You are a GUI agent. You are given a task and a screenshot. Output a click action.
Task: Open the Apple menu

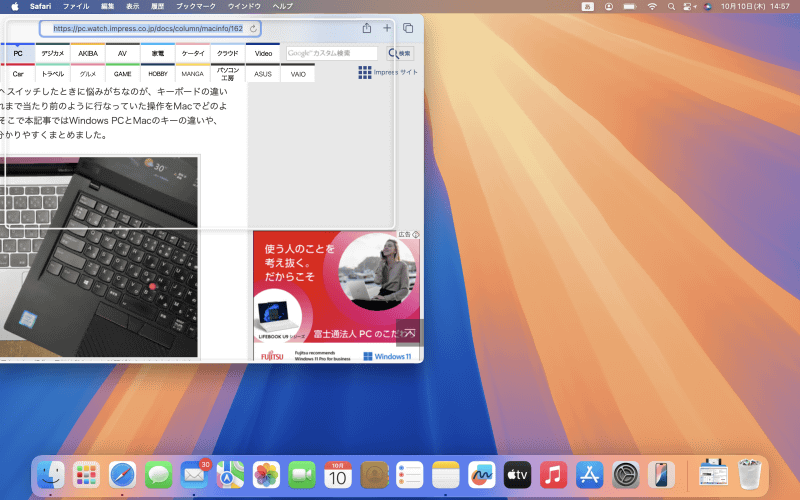(15, 7)
